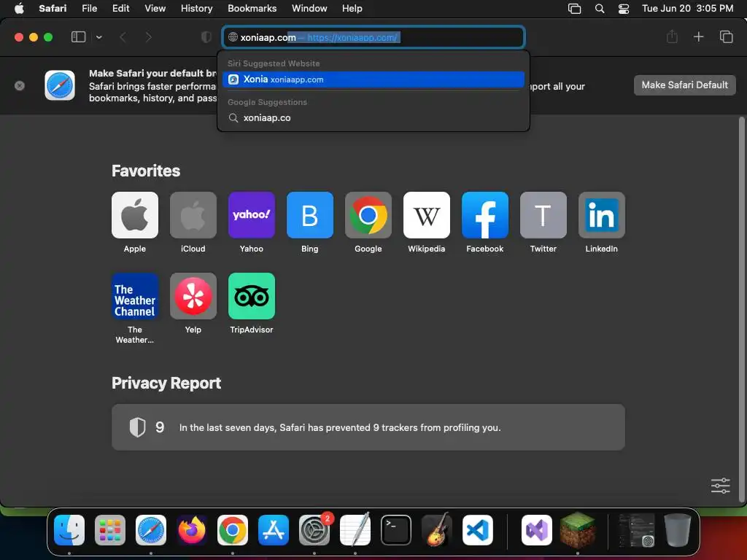Viewport: 747px width, 560px height.
Task: Open Terminal from the Dock
Action: pos(396,530)
